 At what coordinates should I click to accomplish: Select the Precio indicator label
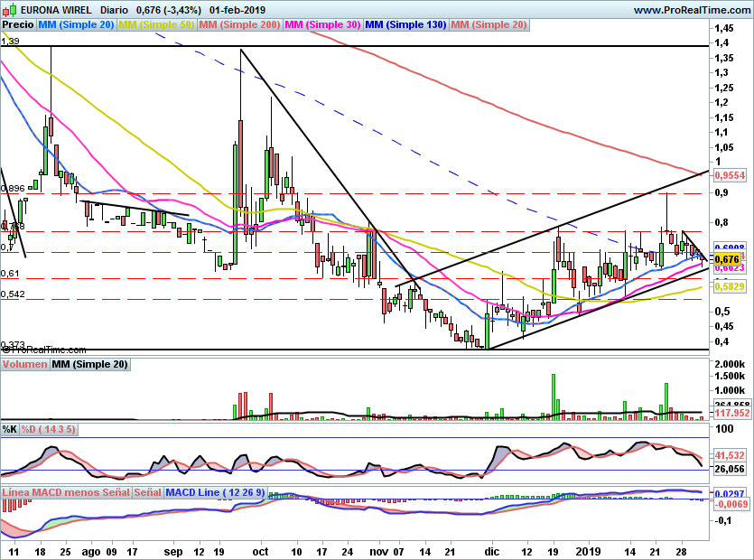pos(17,25)
